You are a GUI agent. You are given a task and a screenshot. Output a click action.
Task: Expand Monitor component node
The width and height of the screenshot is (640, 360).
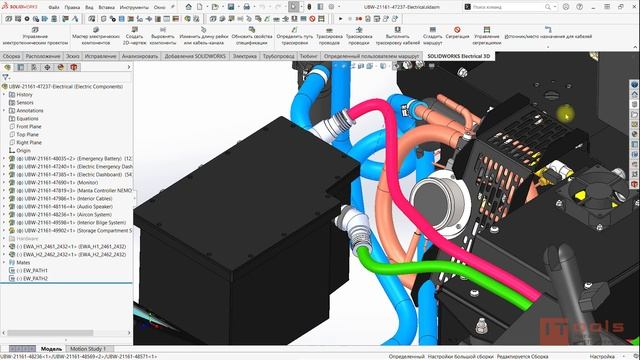coord(4,182)
